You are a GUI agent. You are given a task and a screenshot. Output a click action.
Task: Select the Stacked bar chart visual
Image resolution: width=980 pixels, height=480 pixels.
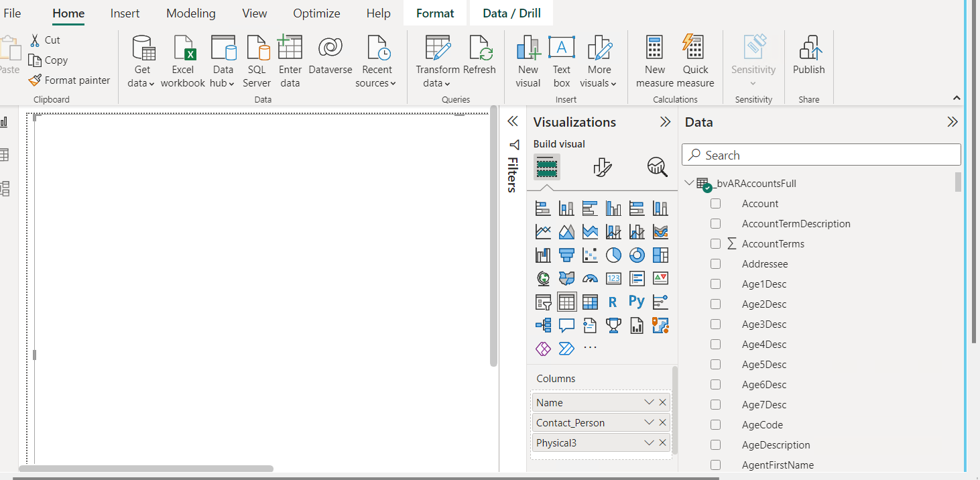click(x=543, y=208)
